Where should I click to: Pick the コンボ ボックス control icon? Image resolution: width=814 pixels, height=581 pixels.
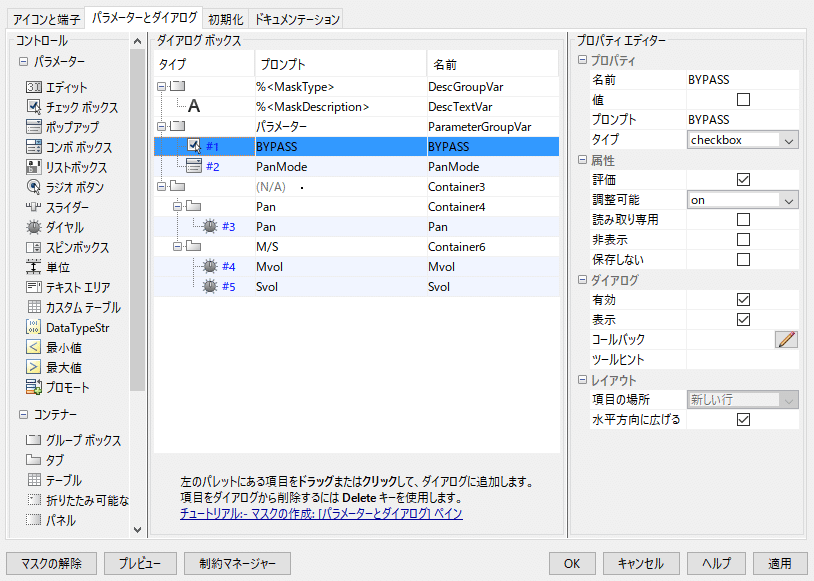coord(34,147)
